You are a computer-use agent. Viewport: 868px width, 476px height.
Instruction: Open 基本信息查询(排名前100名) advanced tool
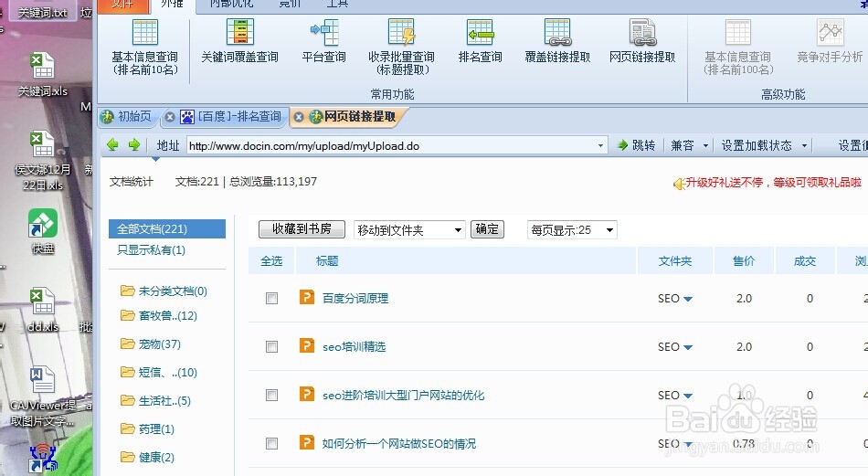pyautogui.click(x=738, y=48)
